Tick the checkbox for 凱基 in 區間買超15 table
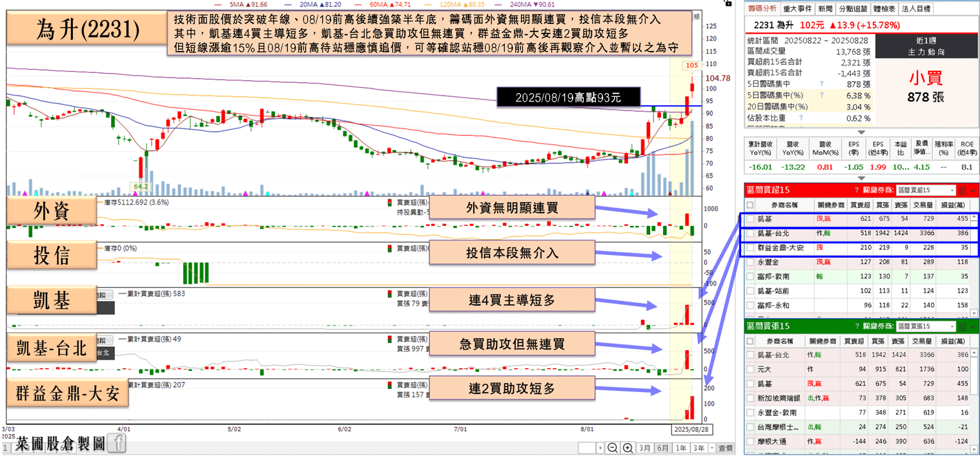980x465 pixels. point(750,220)
